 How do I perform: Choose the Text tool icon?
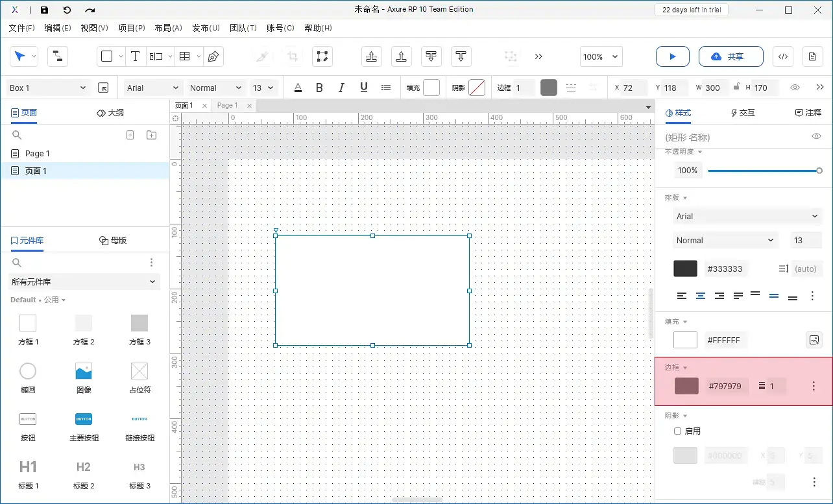[x=135, y=56]
